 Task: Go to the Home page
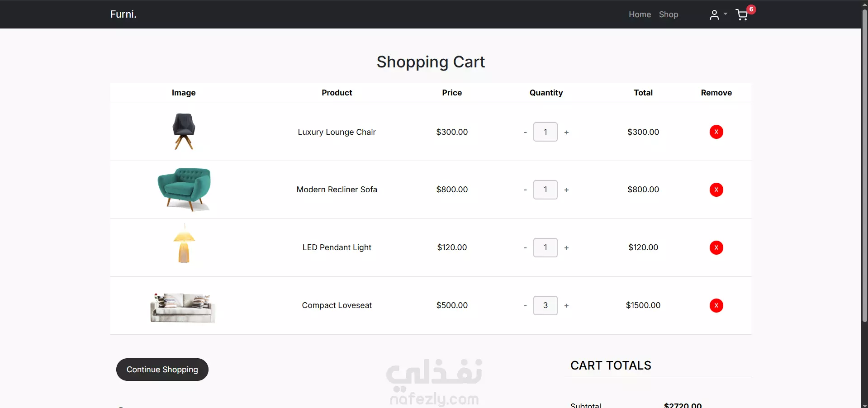[x=640, y=14]
